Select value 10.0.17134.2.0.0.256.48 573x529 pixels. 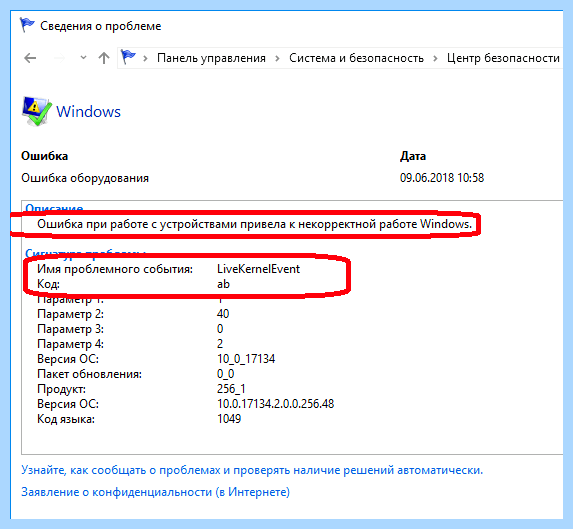276,404
